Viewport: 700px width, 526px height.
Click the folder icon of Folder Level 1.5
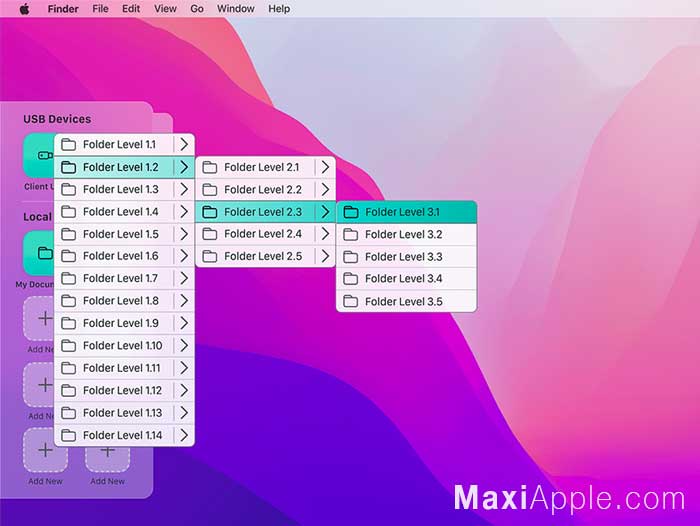point(68,234)
